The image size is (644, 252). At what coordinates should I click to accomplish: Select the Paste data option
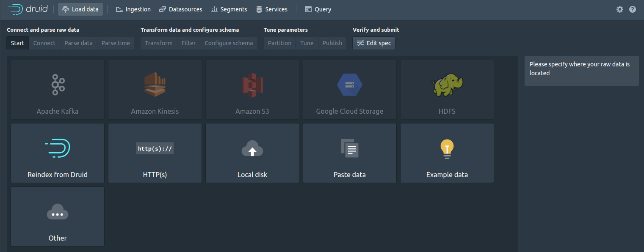coord(349,153)
